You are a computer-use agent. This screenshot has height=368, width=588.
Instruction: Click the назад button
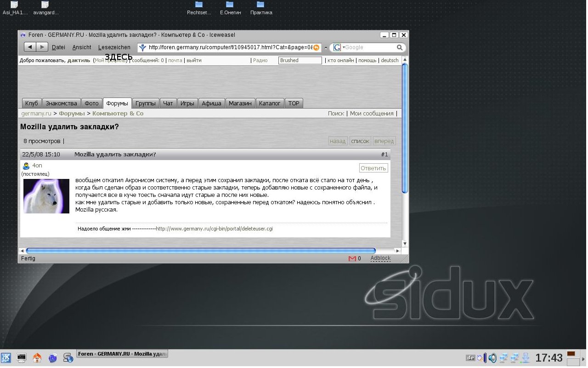(x=338, y=141)
